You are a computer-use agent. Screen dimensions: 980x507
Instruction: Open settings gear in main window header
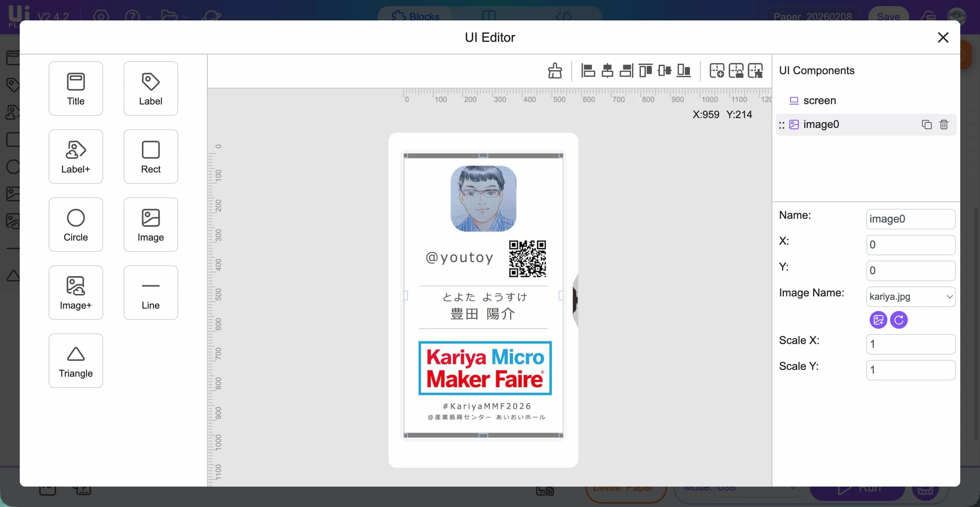101,16
